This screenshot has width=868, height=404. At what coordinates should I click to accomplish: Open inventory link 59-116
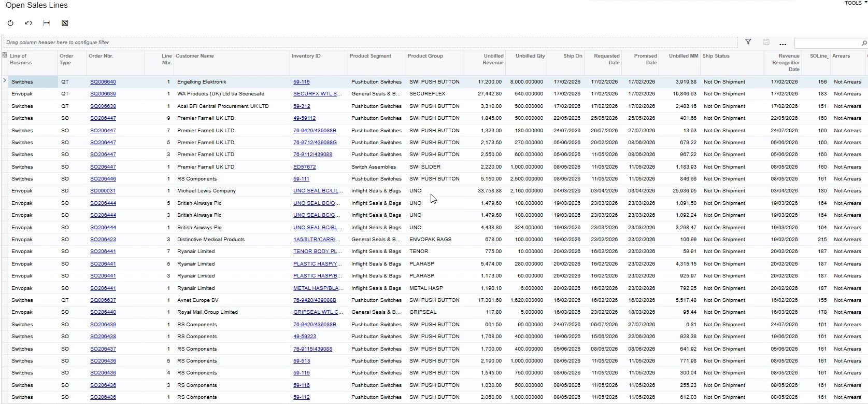coord(302,385)
